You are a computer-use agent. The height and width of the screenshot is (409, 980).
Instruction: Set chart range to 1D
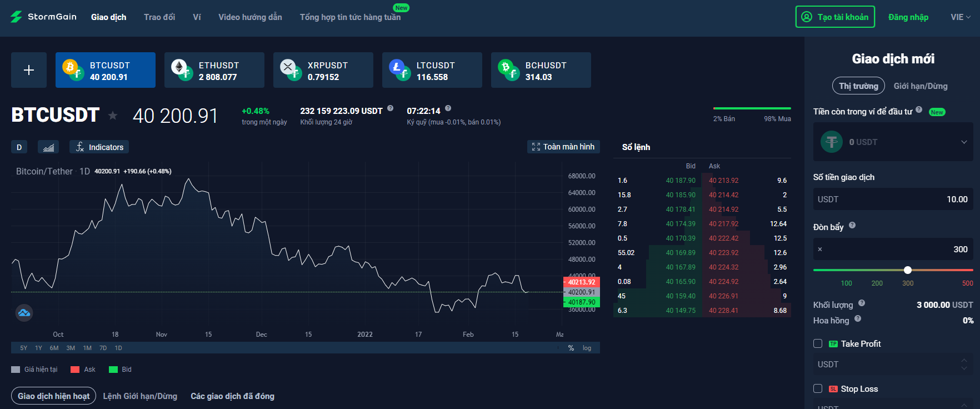click(x=118, y=348)
